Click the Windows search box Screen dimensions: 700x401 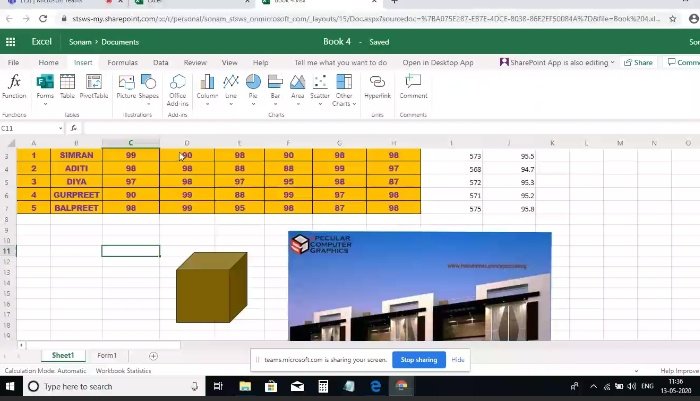tap(114, 386)
